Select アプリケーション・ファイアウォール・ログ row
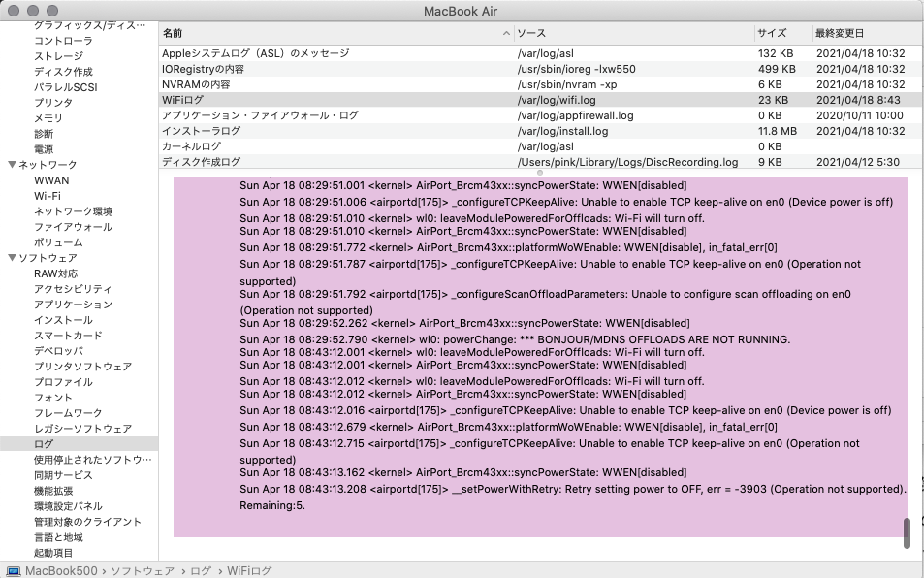Image resolution: width=924 pixels, height=578 pixels. tap(541, 115)
